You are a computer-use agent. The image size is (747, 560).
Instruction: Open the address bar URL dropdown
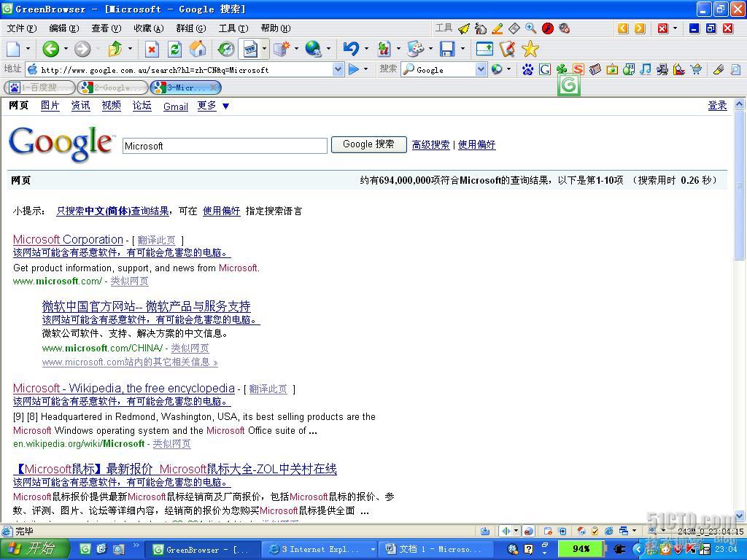[x=338, y=69]
